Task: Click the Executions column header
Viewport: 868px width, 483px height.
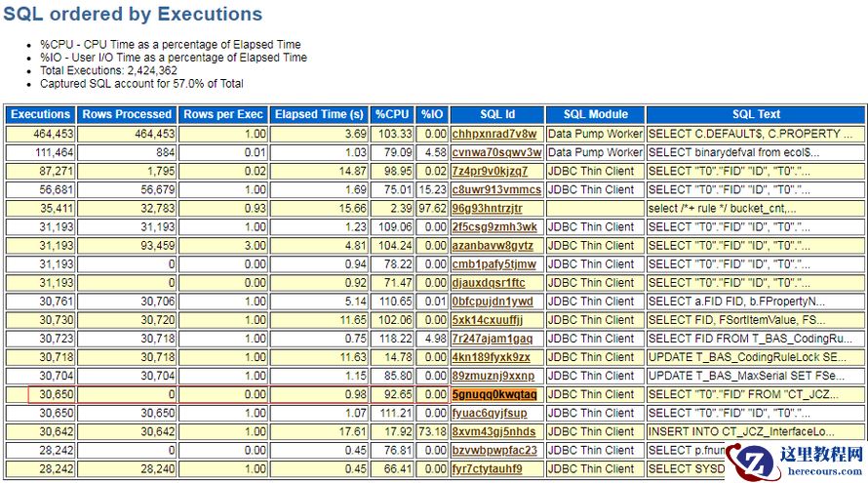Action: tap(40, 115)
